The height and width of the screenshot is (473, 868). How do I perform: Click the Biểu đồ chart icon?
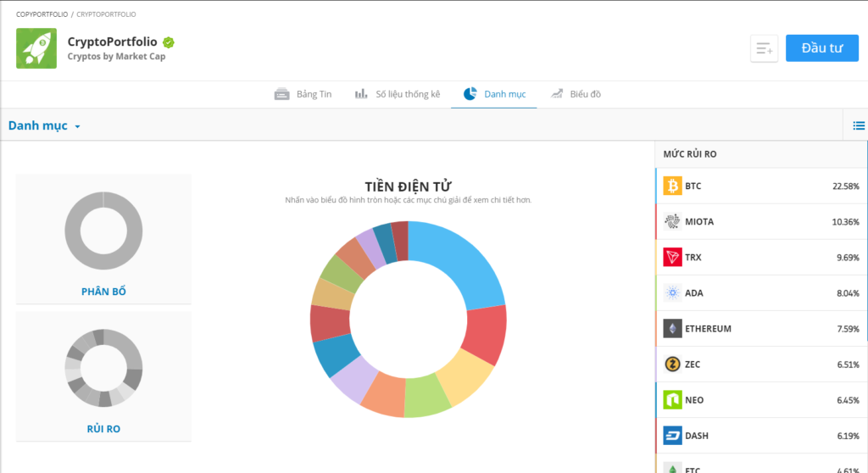[x=557, y=93]
